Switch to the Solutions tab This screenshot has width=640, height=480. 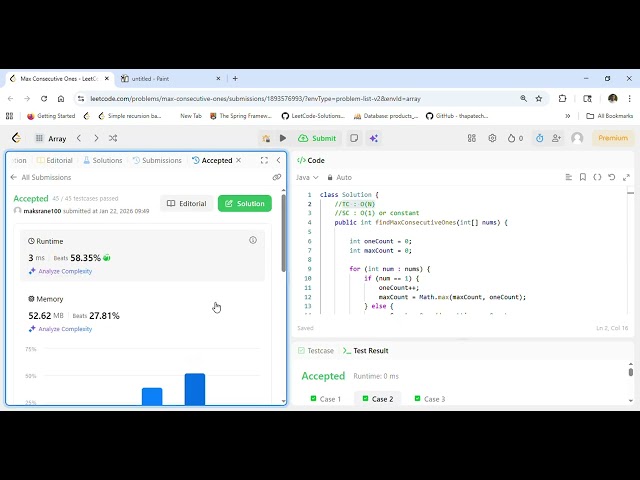tap(103, 160)
